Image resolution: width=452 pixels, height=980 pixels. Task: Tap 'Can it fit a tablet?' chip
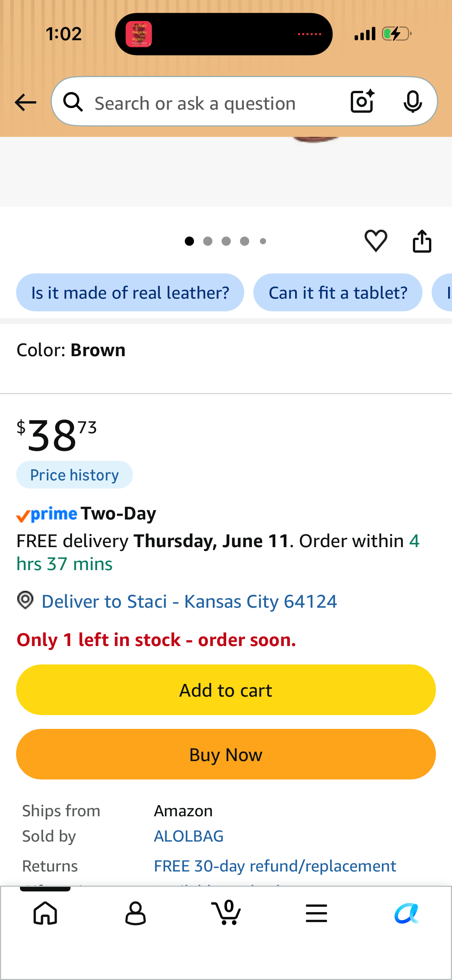338,293
